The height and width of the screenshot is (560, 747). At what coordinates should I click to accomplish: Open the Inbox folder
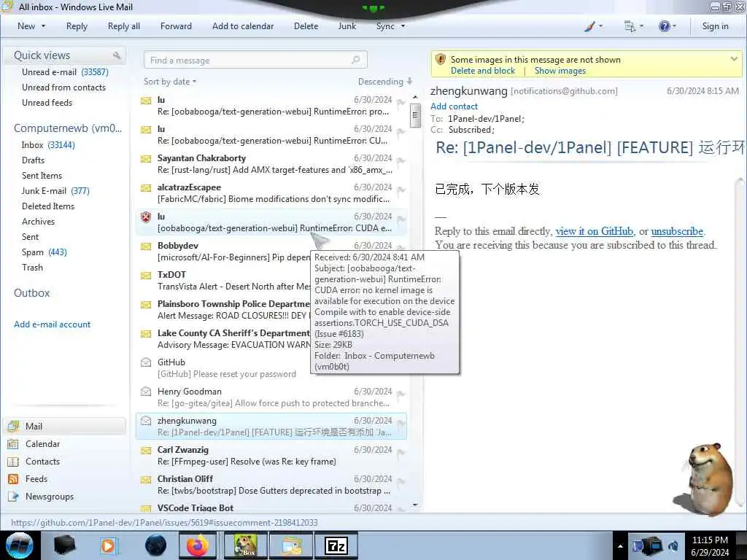point(48,145)
